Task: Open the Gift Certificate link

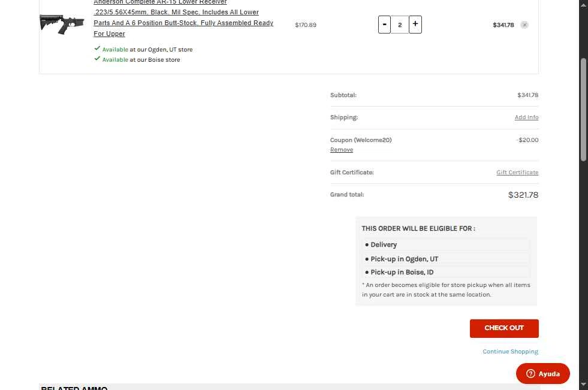Action: click(517, 173)
